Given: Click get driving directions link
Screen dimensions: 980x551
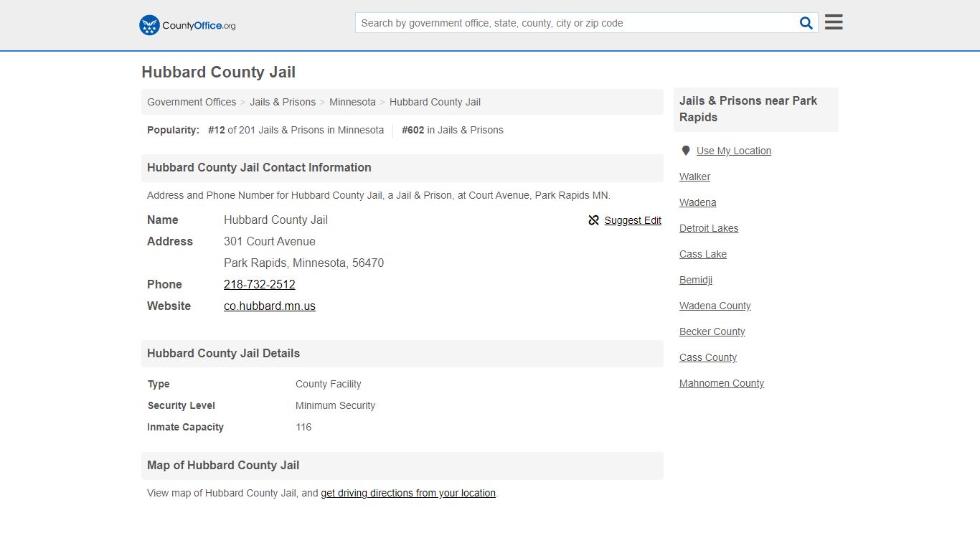Looking at the screenshot, I should tap(408, 493).
